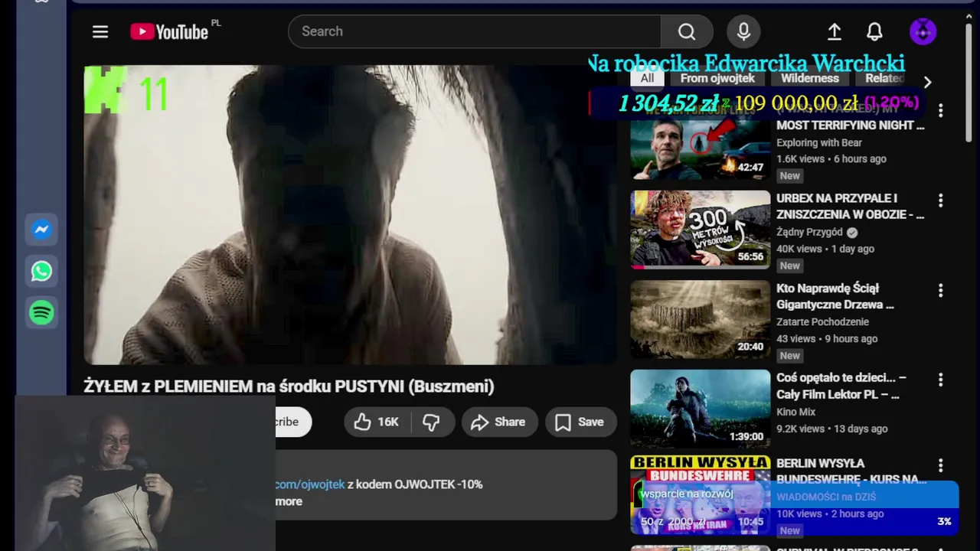
Task: Open Spotify from the browser sidebar
Action: [x=41, y=312]
